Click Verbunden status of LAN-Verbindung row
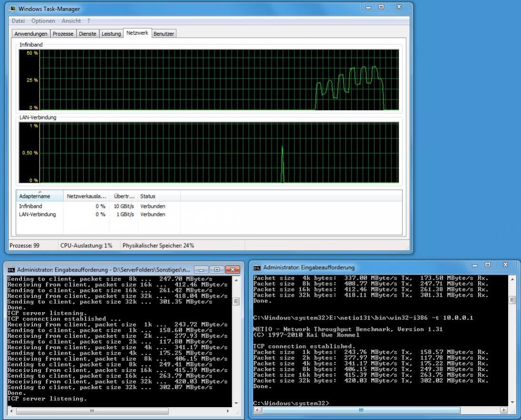Image resolution: width=521 pixels, height=420 pixels. tap(153, 215)
